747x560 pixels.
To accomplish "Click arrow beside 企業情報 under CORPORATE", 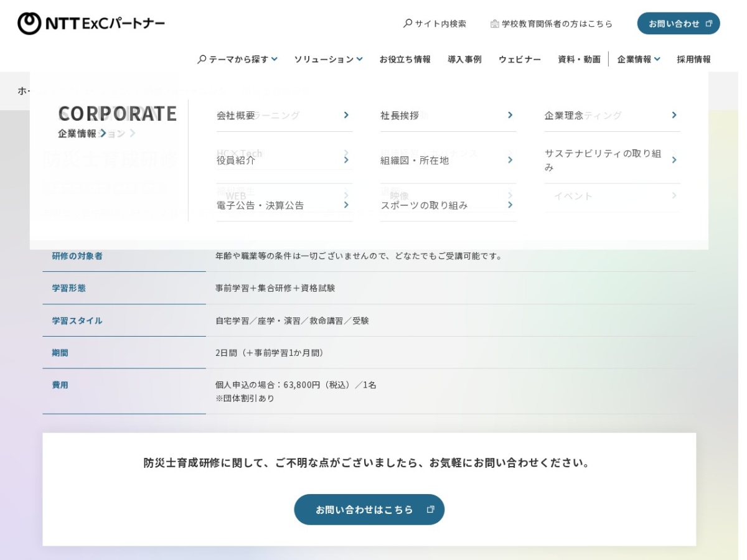I will [x=103, y=133].
